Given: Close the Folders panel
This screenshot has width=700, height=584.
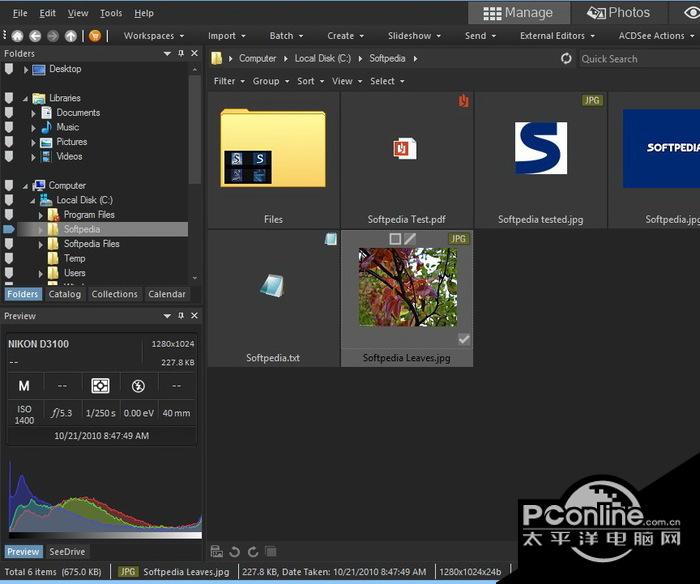Looking at the screenshot, I should click(x=194, y=53).
